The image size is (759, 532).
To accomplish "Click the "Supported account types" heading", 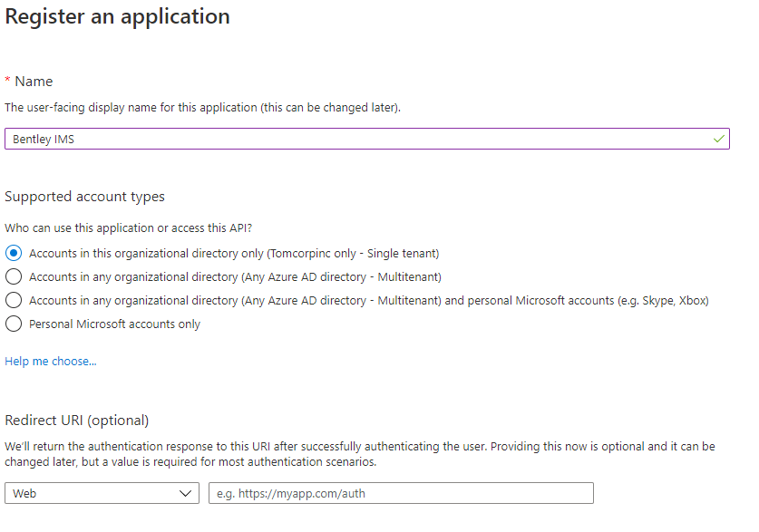I will 84,197.
